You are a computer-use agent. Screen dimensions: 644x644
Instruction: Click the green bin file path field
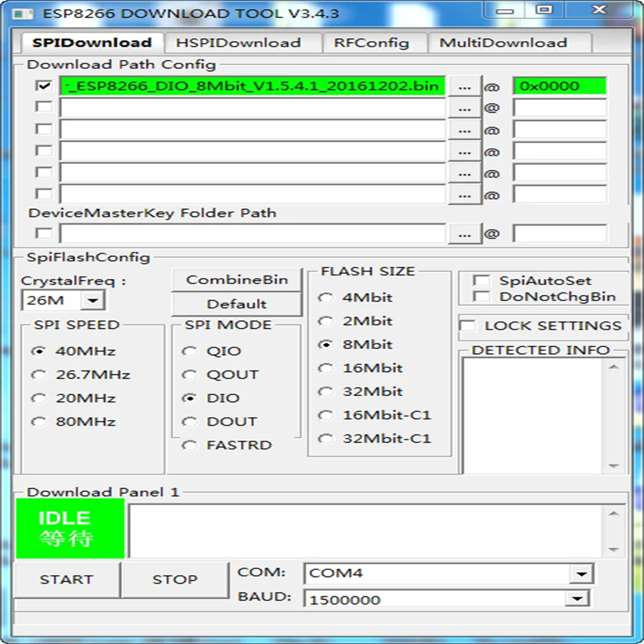point(252,86)
